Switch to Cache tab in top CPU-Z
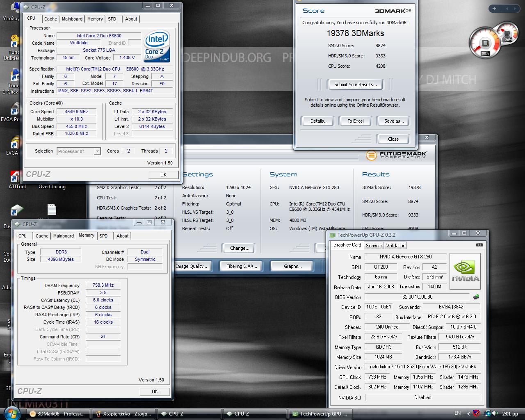 50,19
